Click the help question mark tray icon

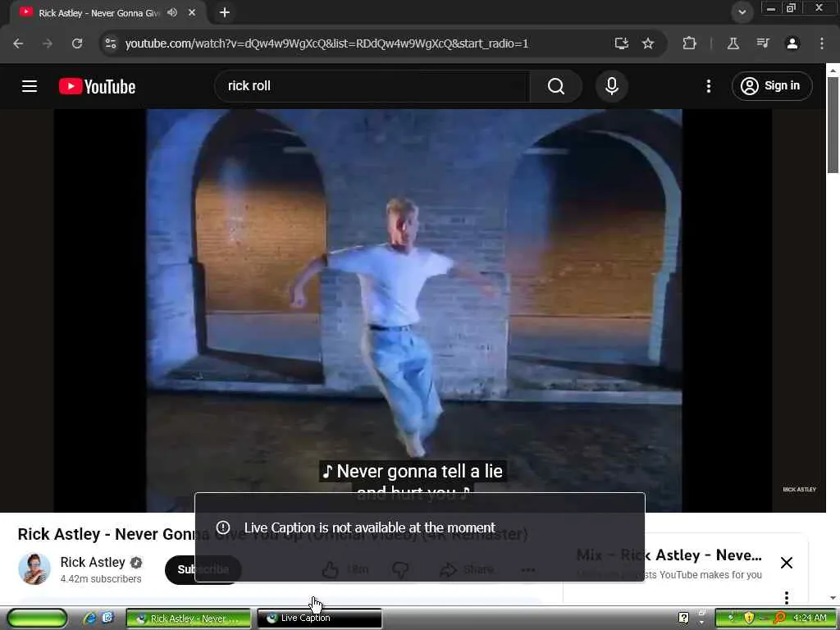tap(683, 619)
